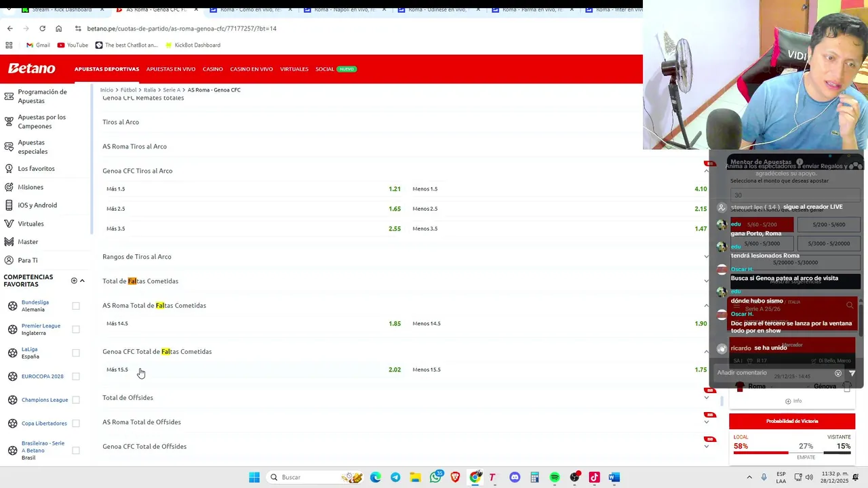Open Brave browser from the taskbar
This screenshot has height=488, width=868.
pyautogui.click(x=455, y=477)
